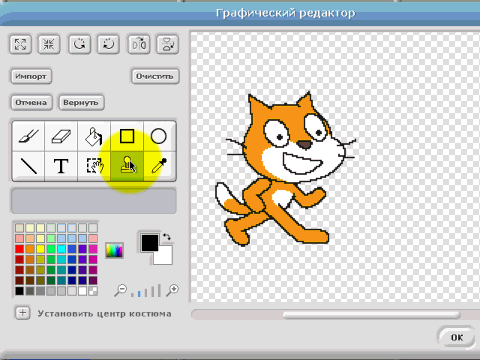
Task: Pick the magenta palette swatch
Action: [x=93, y=249]
